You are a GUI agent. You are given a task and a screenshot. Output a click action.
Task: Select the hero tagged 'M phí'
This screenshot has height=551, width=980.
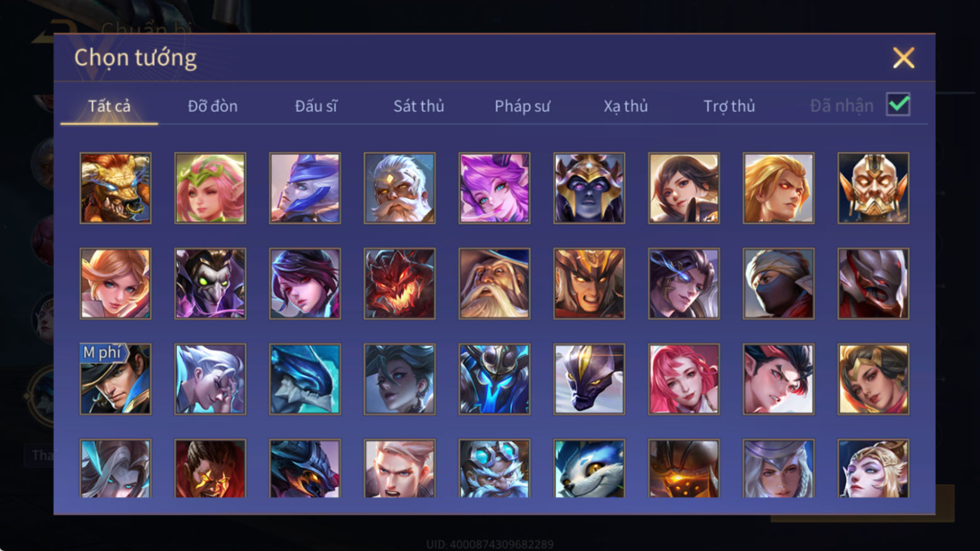pyautogui.click(x=115, y=379)
